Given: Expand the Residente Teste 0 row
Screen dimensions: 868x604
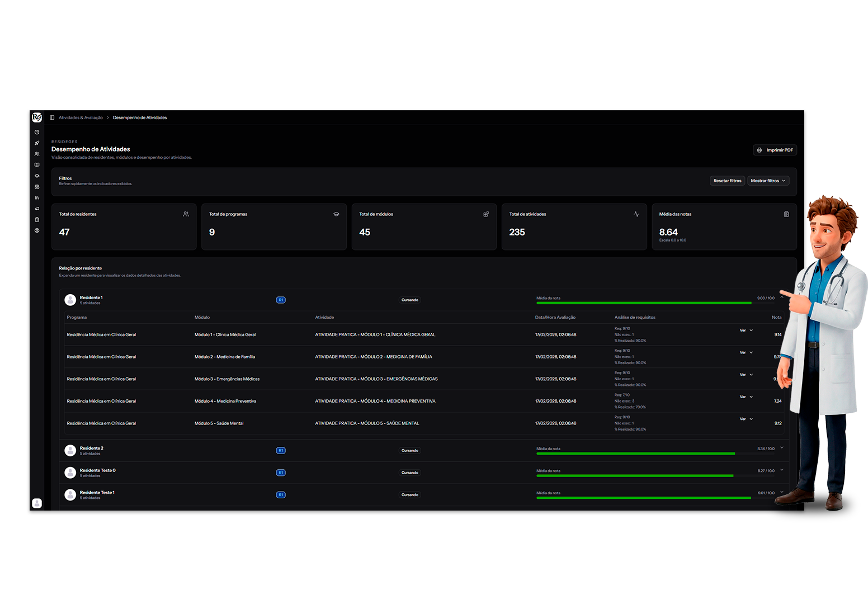Looking at the screenshot, I should pyautogui.click(x=781, y=470).
